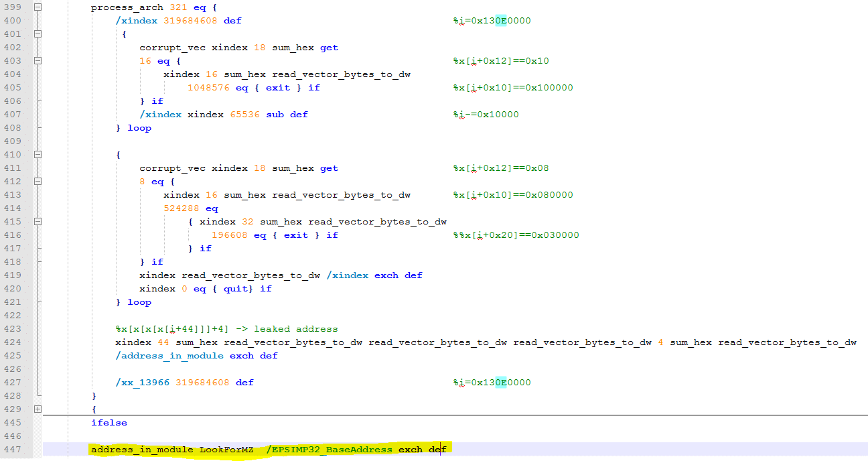Click 'address_in_module LookForMZ' on line 447
Viewport: 868px width, 461px height.
coord(172,450)
